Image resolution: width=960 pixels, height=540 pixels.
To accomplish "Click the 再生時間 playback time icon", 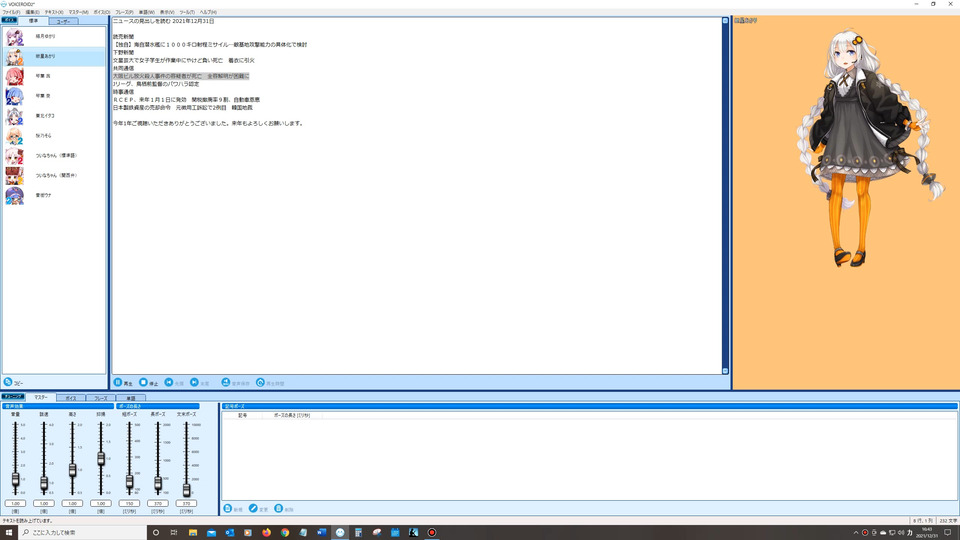I will (x=260, y=382).
